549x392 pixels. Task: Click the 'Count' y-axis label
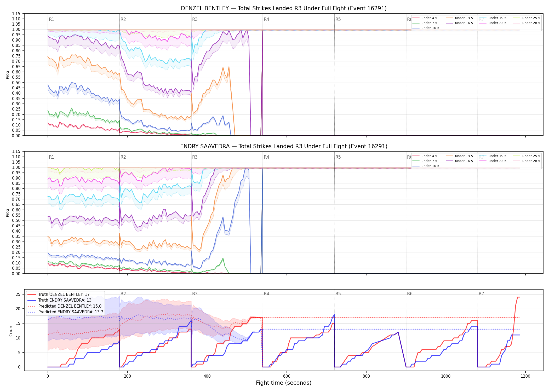point(11,330)
